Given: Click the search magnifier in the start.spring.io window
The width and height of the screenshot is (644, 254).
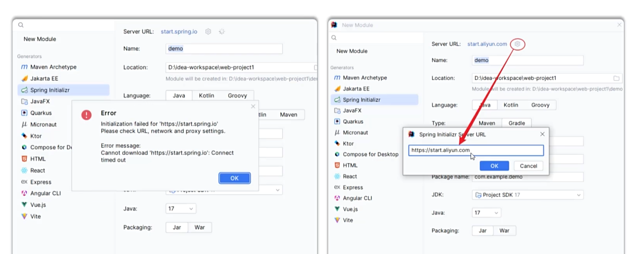Looking at the screenshot, I should [x=21, y=25].
